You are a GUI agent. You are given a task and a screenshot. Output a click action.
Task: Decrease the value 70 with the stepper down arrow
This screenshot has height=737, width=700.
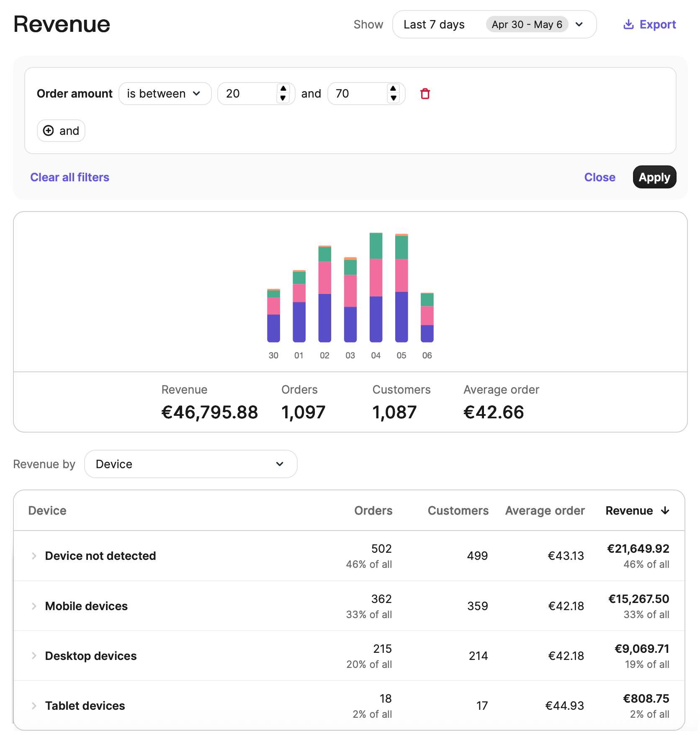[393, 98]
